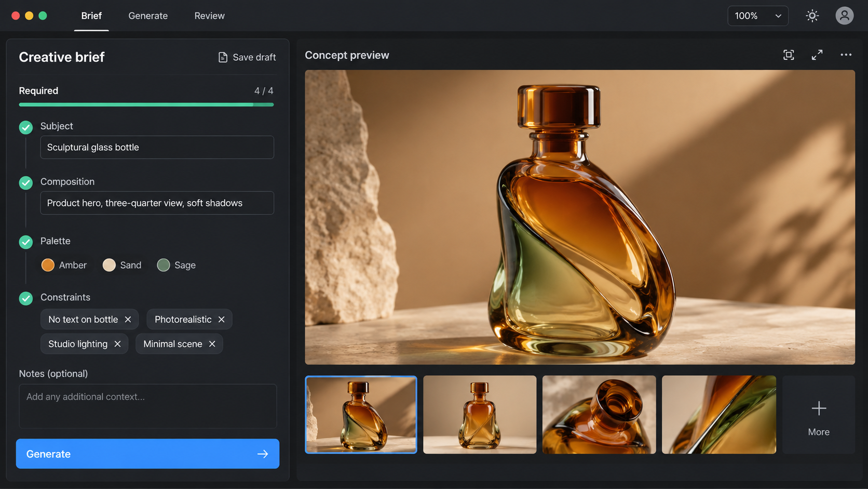
Task: Edit the Subject field 'Sculptural glass bottle'
Action: click(157, 147)
